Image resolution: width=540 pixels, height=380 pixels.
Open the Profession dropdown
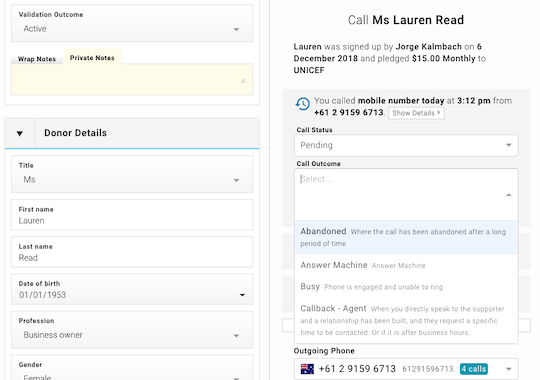click(x=132, y=330)
